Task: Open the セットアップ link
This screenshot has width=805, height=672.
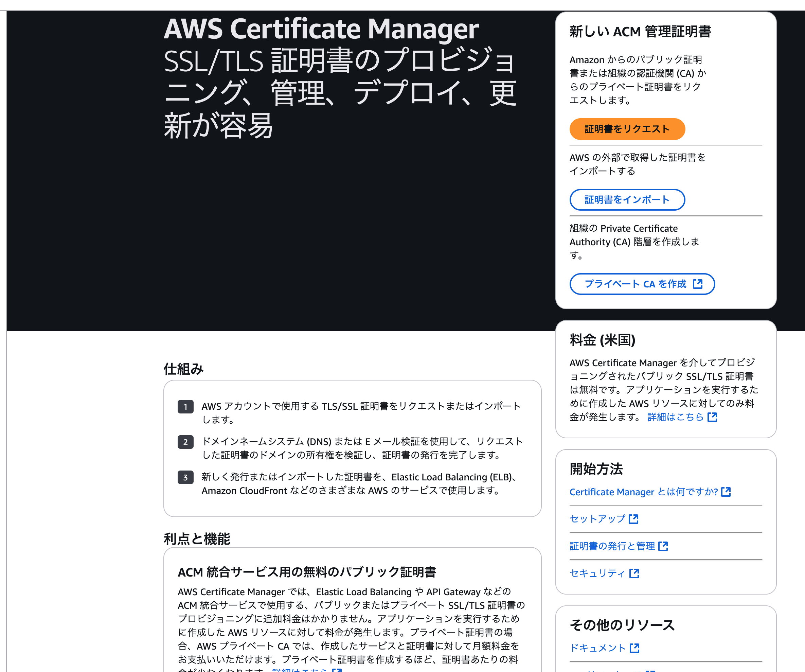Action: coord(597,519)
